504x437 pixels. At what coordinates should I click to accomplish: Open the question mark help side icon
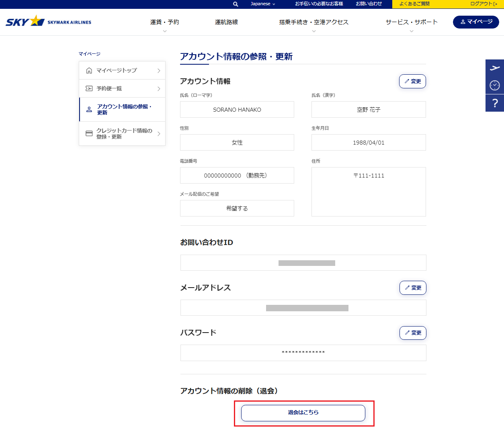pyautogui.click(x=495, y=103)
